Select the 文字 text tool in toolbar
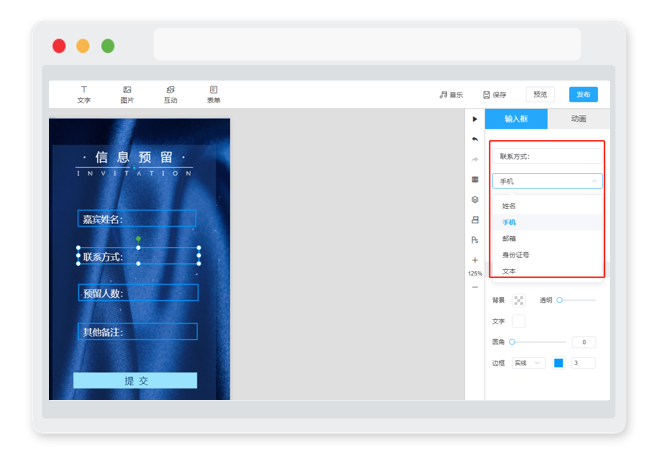This screenshot has width=660, height=460. pyautogui.click(x=84, y=94)
